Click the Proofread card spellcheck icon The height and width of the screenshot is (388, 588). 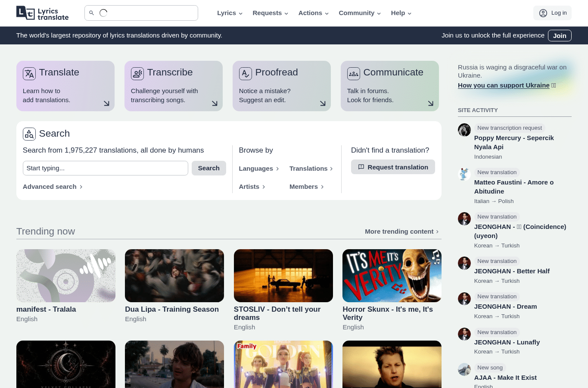point(246,74)
